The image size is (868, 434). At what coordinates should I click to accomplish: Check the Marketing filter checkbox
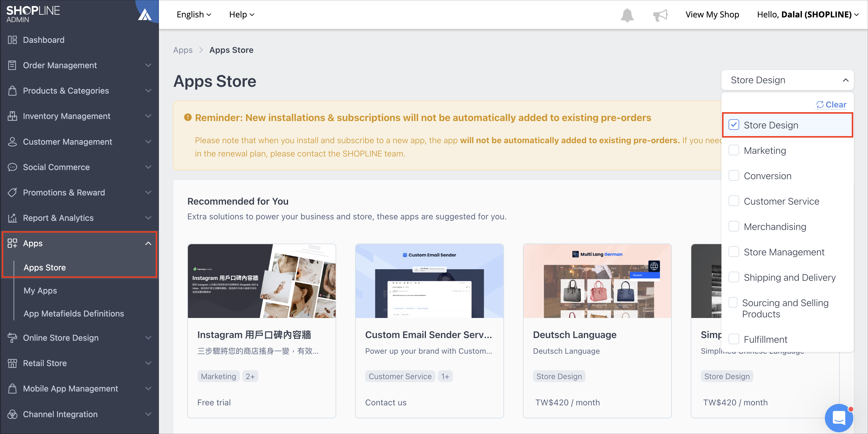click(734, 150)
